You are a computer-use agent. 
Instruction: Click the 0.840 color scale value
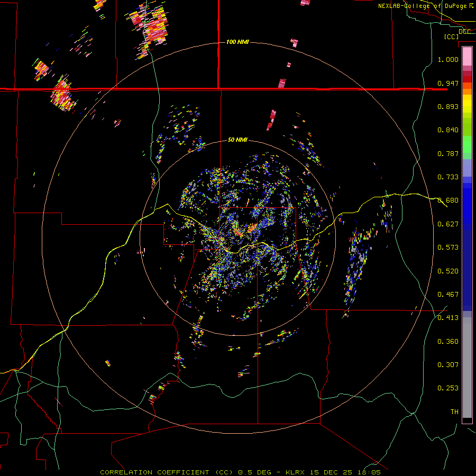pos(448,130)
